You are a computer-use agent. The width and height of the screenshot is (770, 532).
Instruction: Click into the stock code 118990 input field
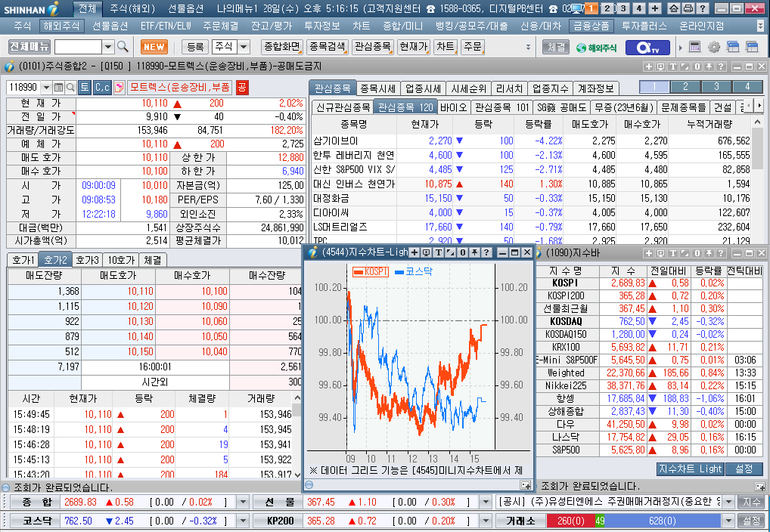pyautogui.click(x=23, y=88)
